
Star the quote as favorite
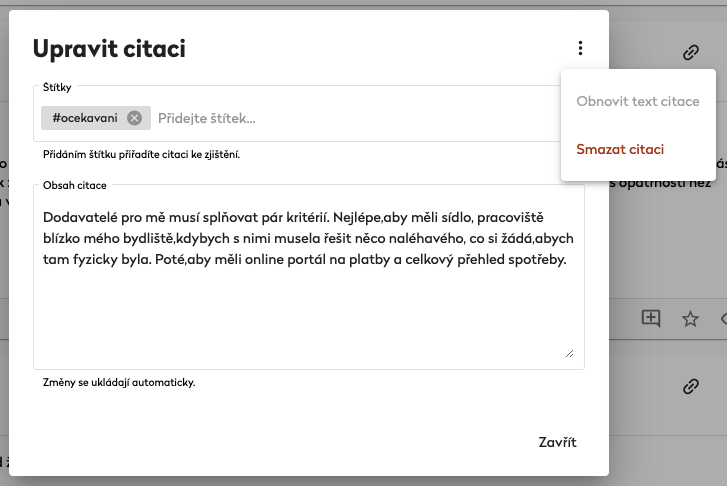click(x=690, y=319)
